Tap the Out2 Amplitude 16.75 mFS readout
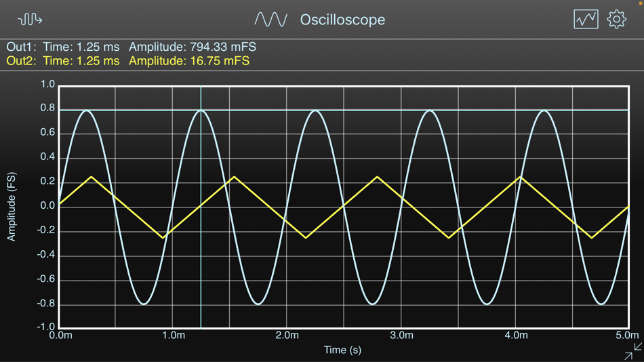The height and width of the screenshot is (362, 644). click(x=189, y=61)
